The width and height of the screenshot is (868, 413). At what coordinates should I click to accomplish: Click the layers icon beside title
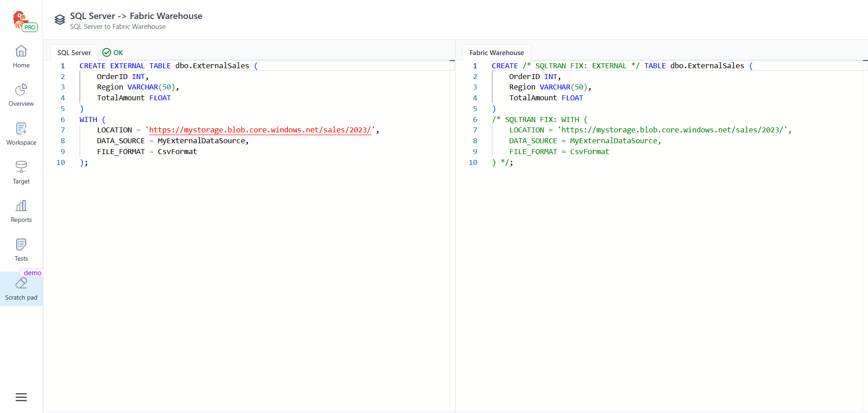(60, 20)
